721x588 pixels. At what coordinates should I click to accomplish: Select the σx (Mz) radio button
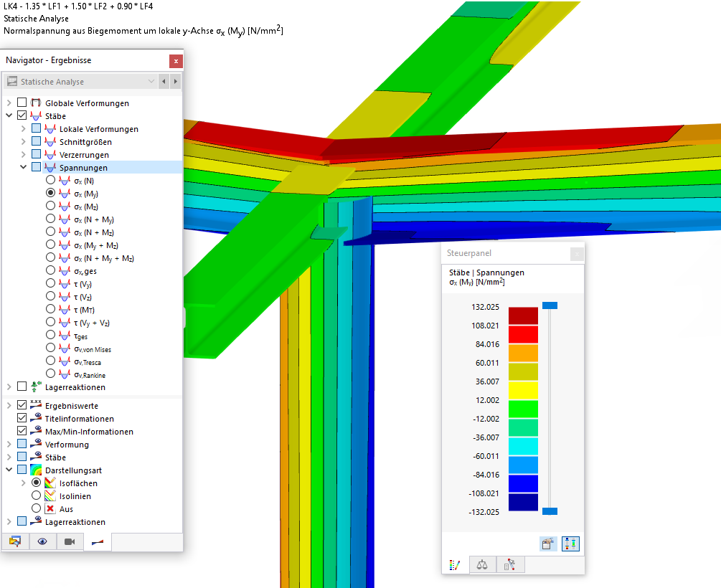point(51,206)
